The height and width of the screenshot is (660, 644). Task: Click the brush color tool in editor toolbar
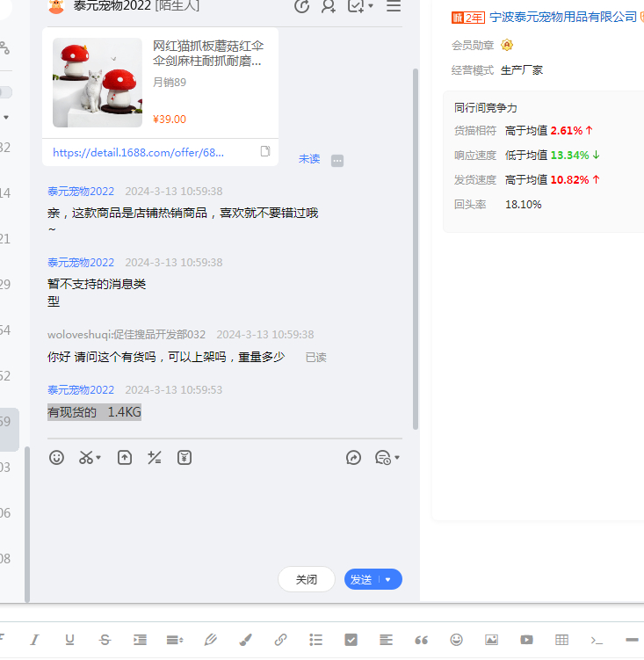[245, 640]
